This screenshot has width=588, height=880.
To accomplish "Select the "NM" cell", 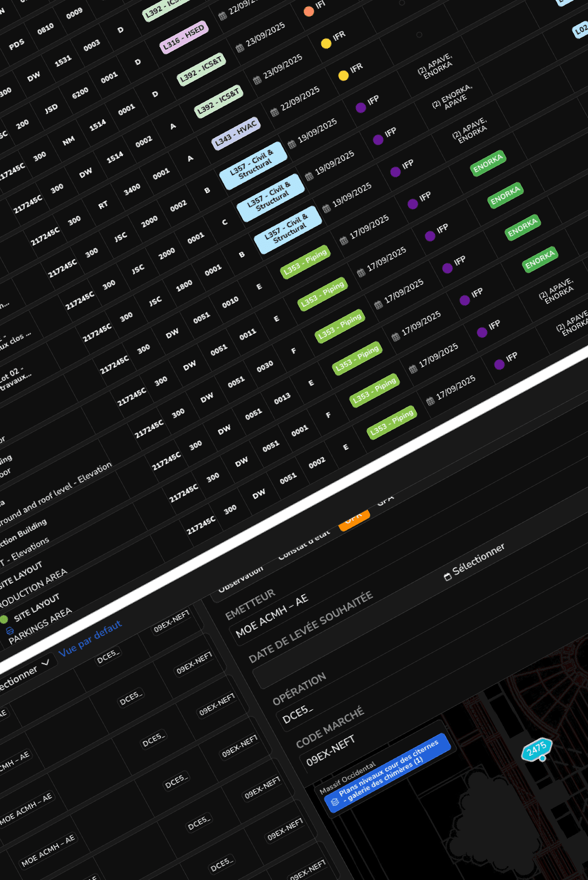I will [68, 141].
